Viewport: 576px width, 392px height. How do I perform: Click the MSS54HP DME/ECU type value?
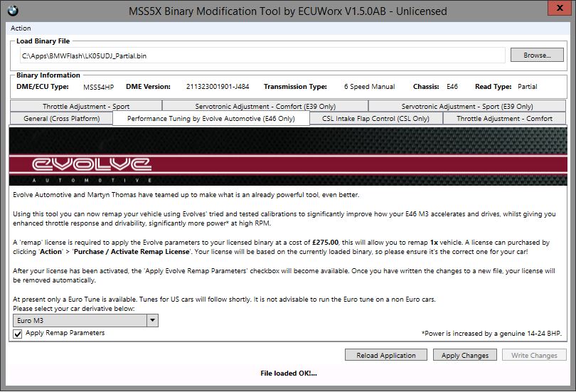98,87
